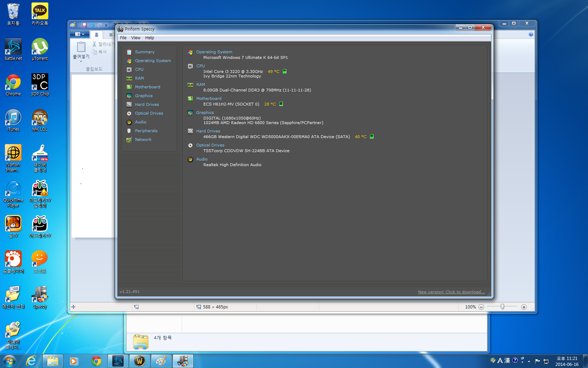The image size is (588, 368).
Task: Open the Windows Start button
Action: (9, 361)
